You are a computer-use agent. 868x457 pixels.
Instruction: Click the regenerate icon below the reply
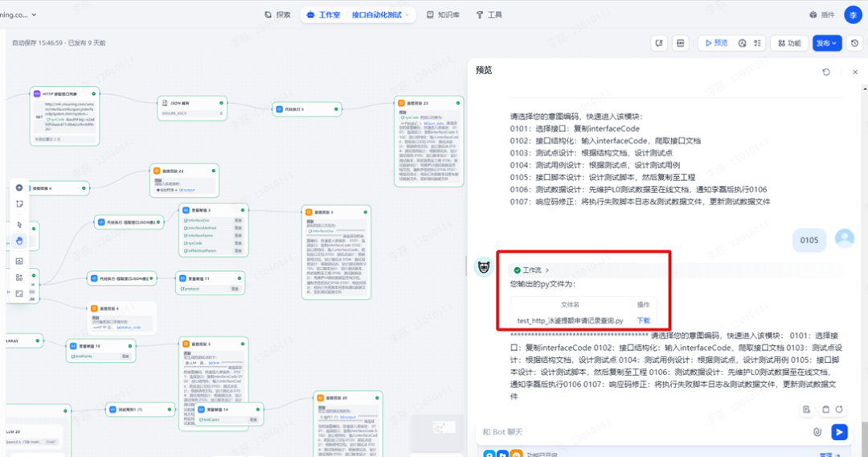coord(839,410)
